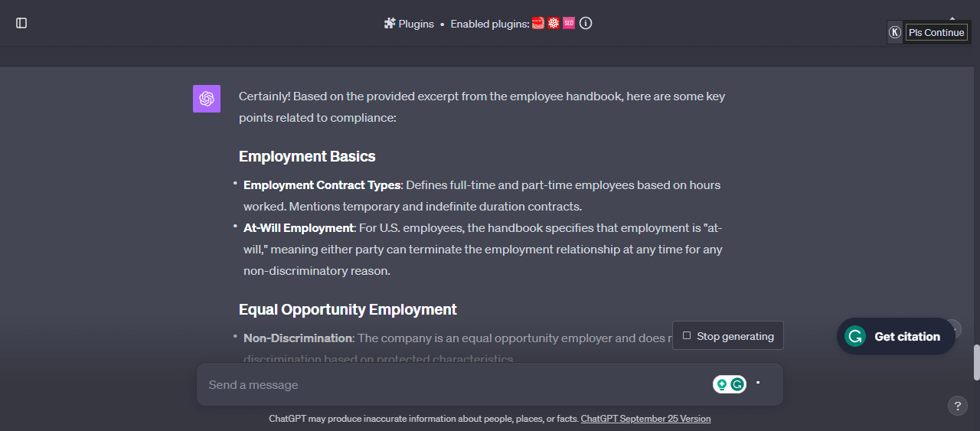
Task: Select the pink SEO plugin icon
Action: click(569, 23)
